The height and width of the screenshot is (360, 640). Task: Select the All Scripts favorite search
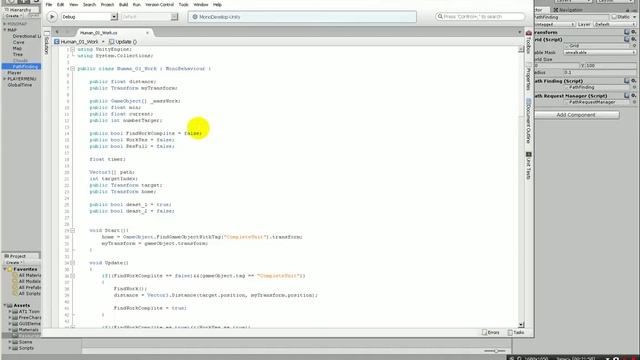[29, 293]
